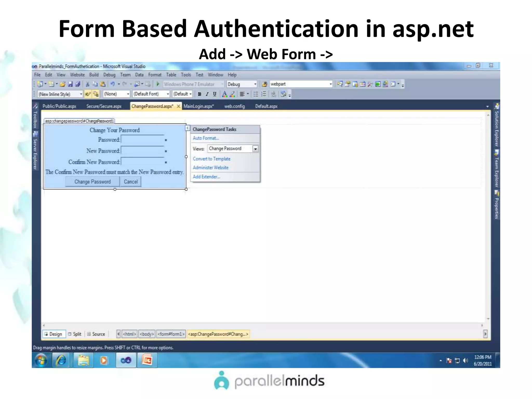
Task: Click the Add Extender link
Action: [x=206, y=177]
